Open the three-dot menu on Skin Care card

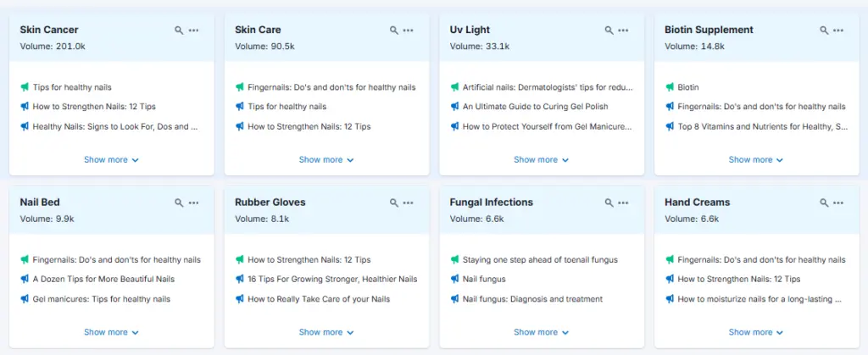(409, 31)
